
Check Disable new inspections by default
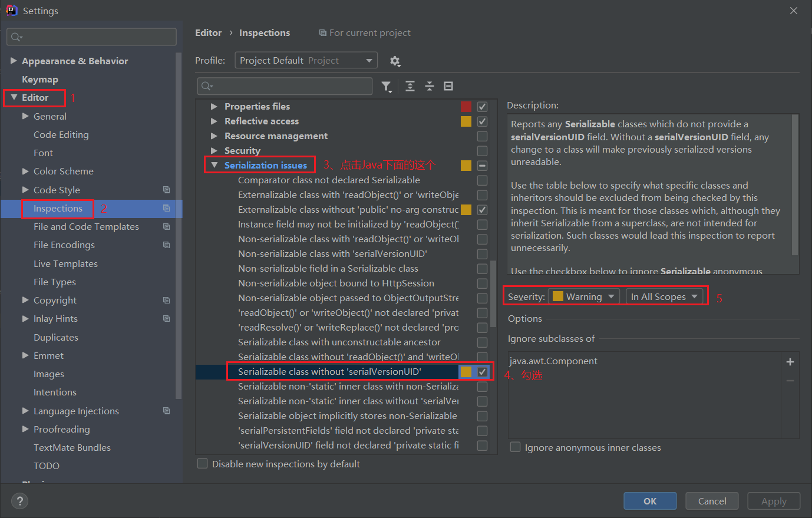pyautogui.click(x=202, y=464)
